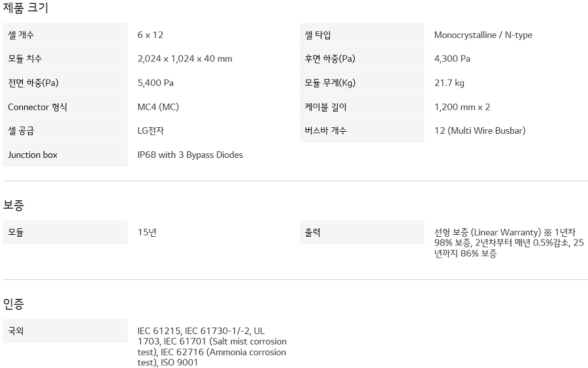Click the Monocrystalline / N-type value
This screenshot has width=588, height=368.
(483, 35)
